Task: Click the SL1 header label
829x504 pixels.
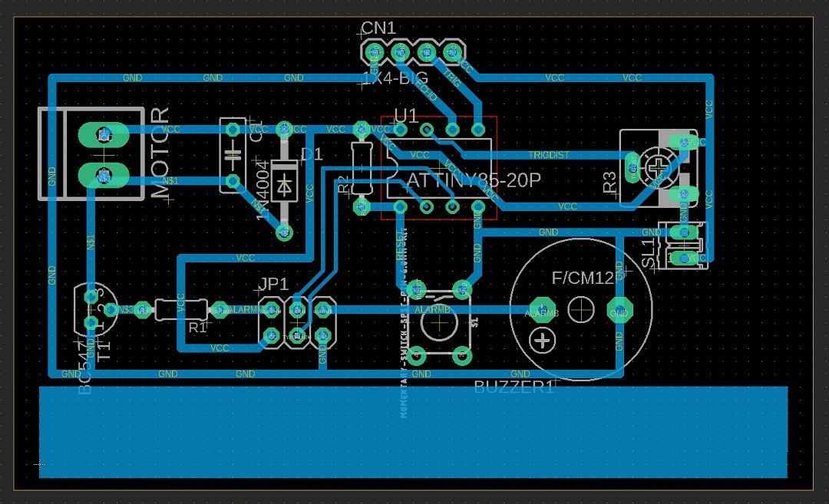Action: coord(648,252)
